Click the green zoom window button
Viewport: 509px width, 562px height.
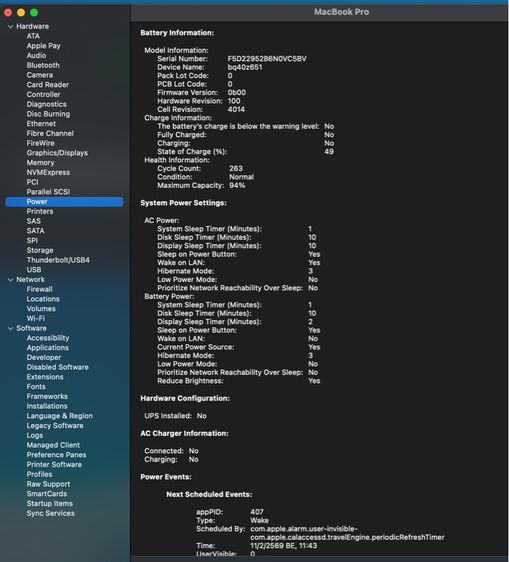pyautogui.click(x=34, y=13)
